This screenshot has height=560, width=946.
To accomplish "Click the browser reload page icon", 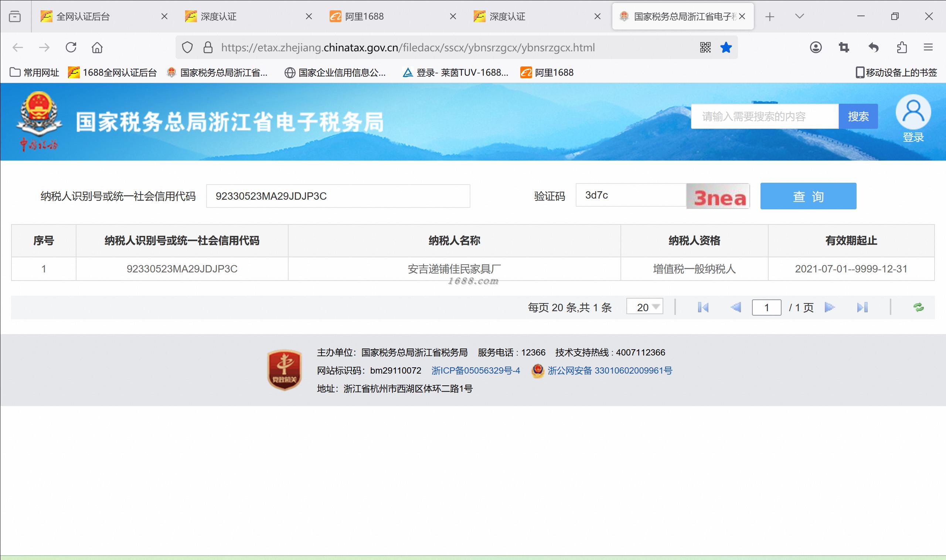I will pyautogui.click(x=71, y=48).
